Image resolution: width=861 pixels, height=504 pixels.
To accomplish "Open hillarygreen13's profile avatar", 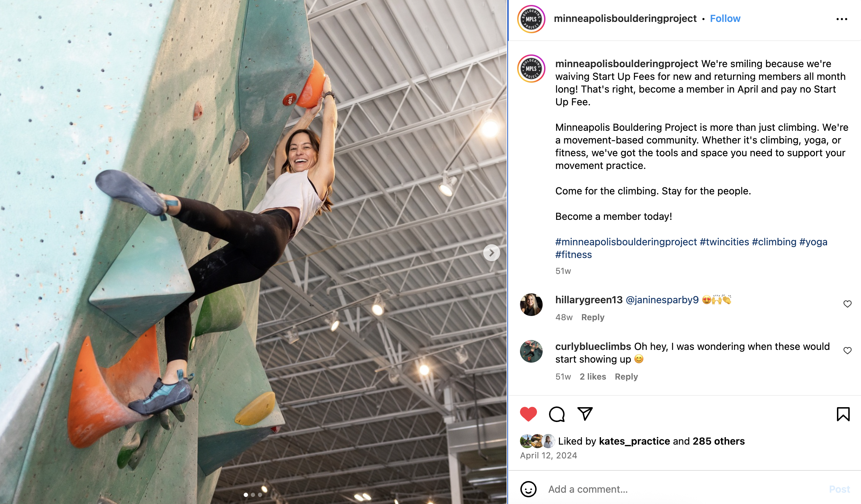I will [531, 305].
